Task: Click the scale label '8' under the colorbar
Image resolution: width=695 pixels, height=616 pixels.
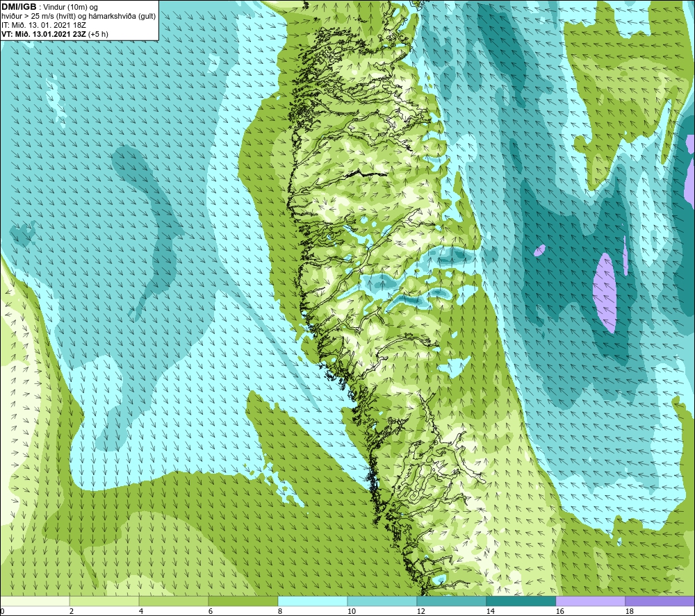Action: point(280,611)
